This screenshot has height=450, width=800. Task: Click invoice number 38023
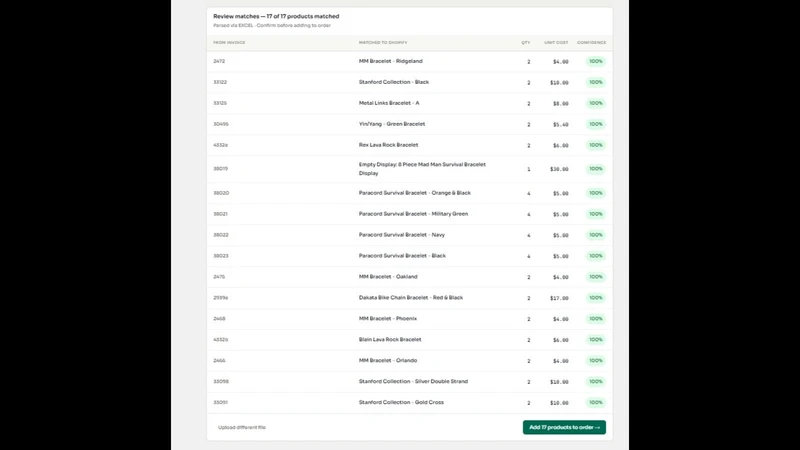click(x=221, y=256)
